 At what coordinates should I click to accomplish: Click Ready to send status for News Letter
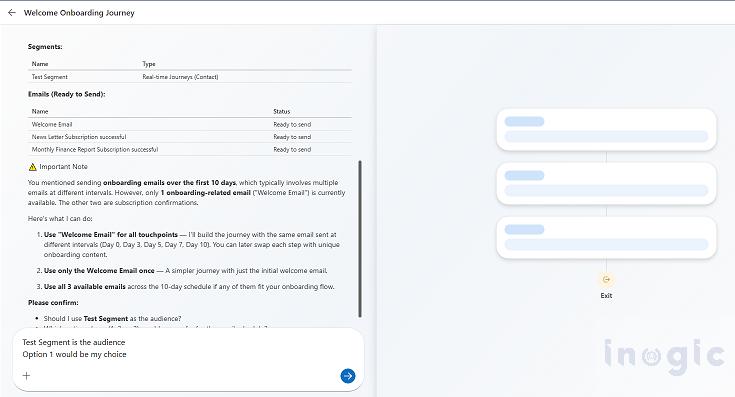292,137
